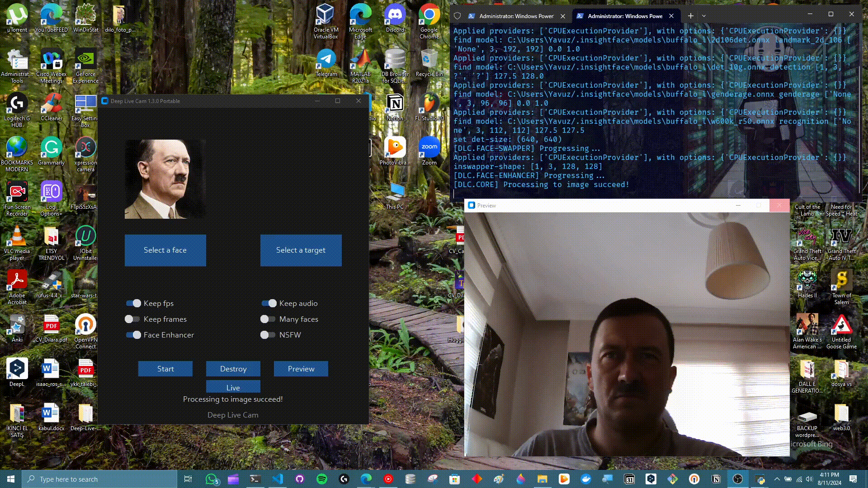The image size is (868, 488).
Task: Click the 'Select a target' button
Action: click(301, 250)
